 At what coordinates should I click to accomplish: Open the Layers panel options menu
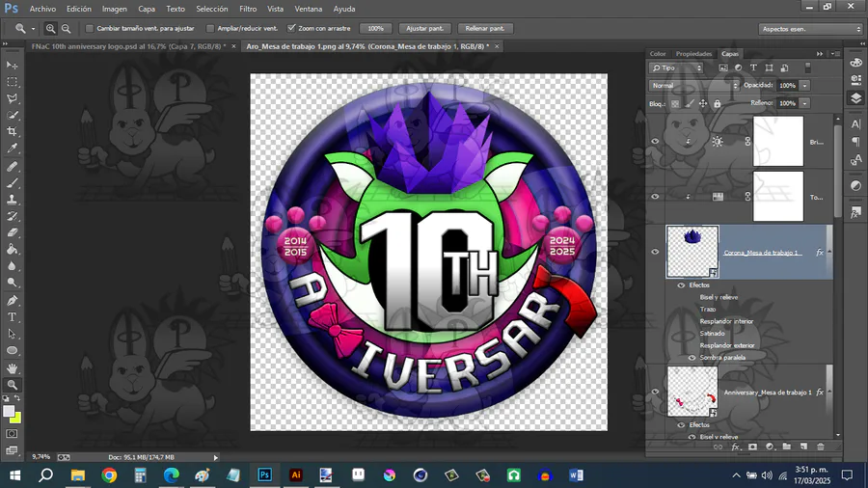(x=835, y=54)
